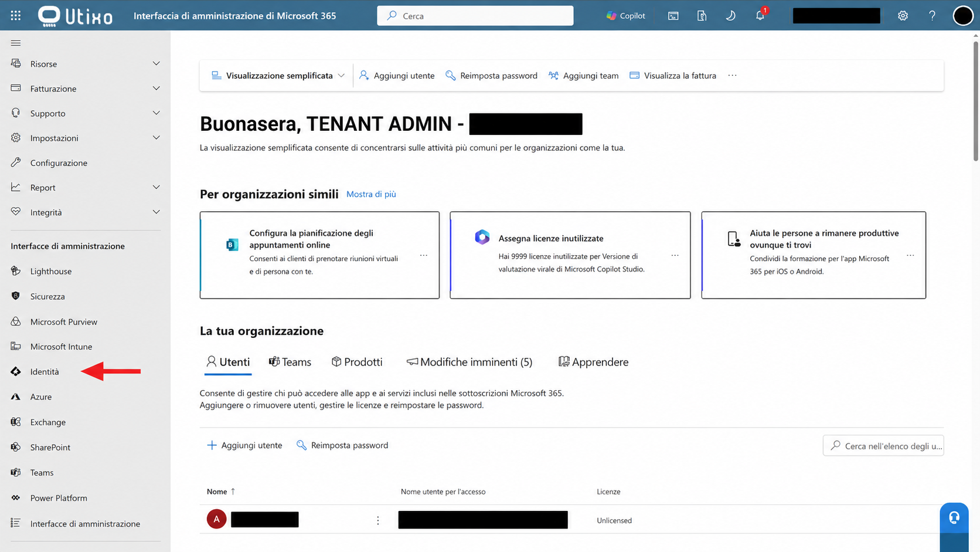Click Reimposta password in top toolbar
Image resolution: width=980 pixels, height=552 pixels.
(x=491, y=76)
